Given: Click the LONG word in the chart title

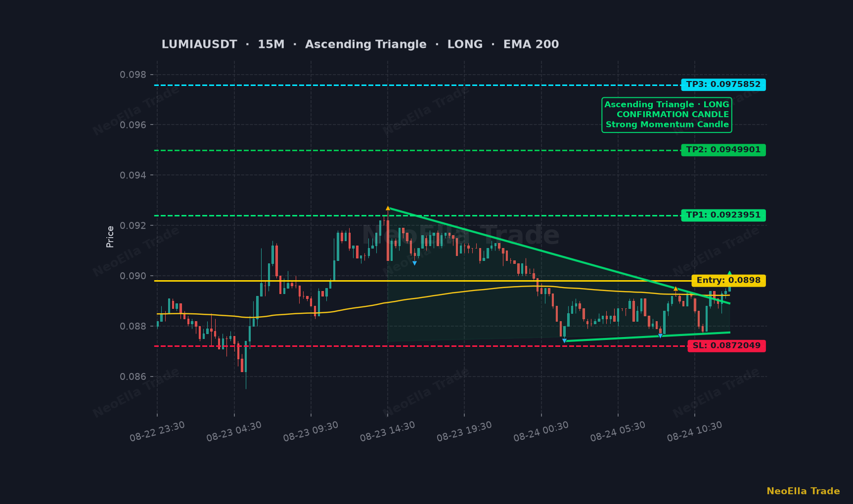Looking at the screenshot, I should [x=465, y=44].
